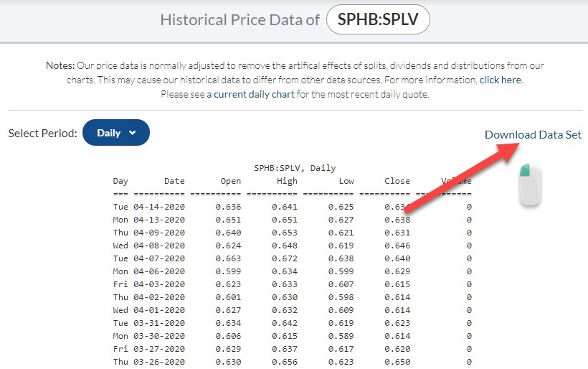Click the 'Select Period:' label
588x369 pixels.
42,134
